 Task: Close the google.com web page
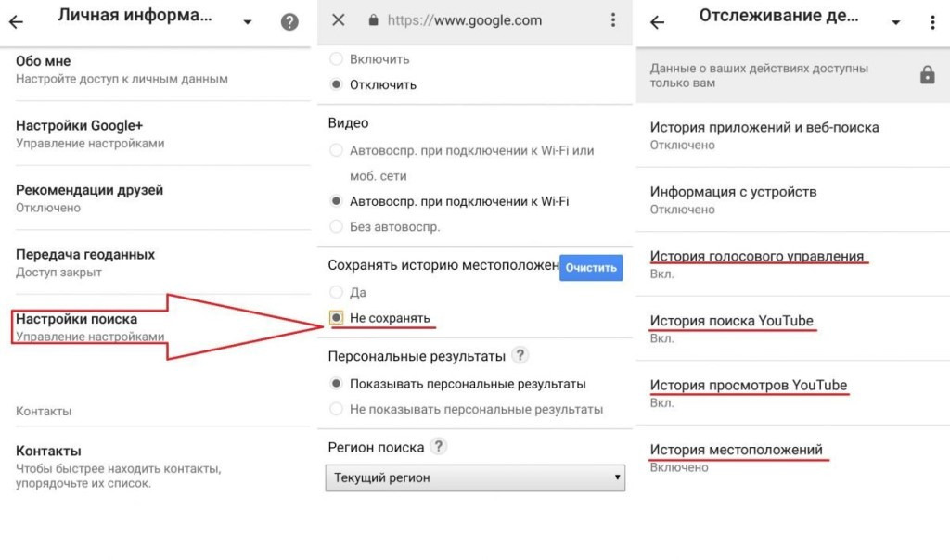point(339,20)
